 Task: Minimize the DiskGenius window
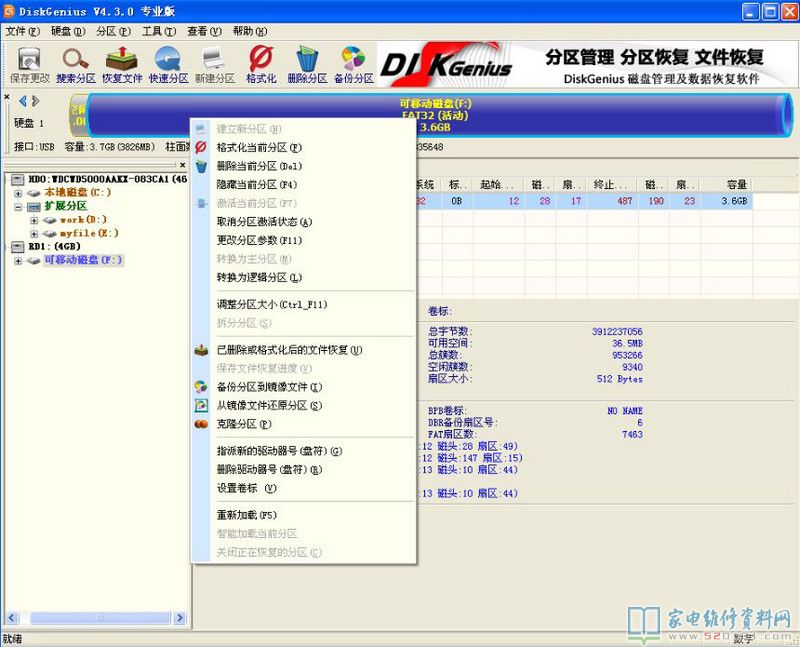750,11
